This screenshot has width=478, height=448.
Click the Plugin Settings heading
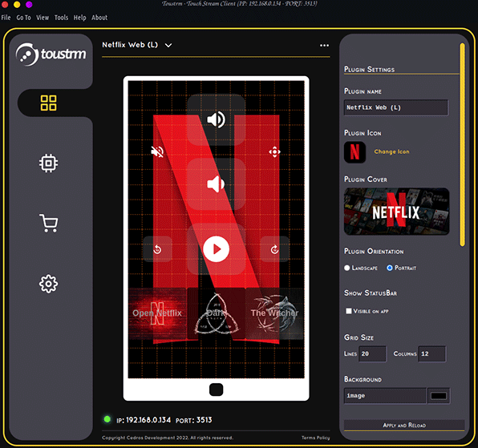(369, 70)
